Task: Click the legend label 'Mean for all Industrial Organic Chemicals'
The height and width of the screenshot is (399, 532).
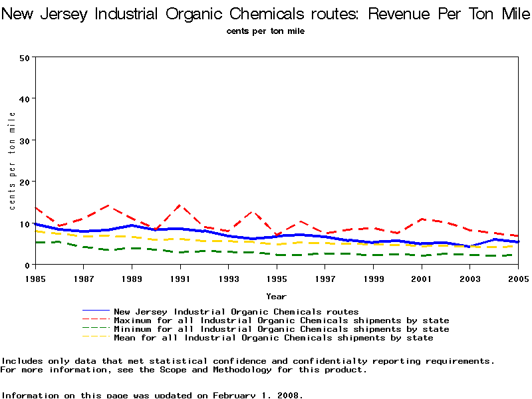Action: click(x=273, y=338)
